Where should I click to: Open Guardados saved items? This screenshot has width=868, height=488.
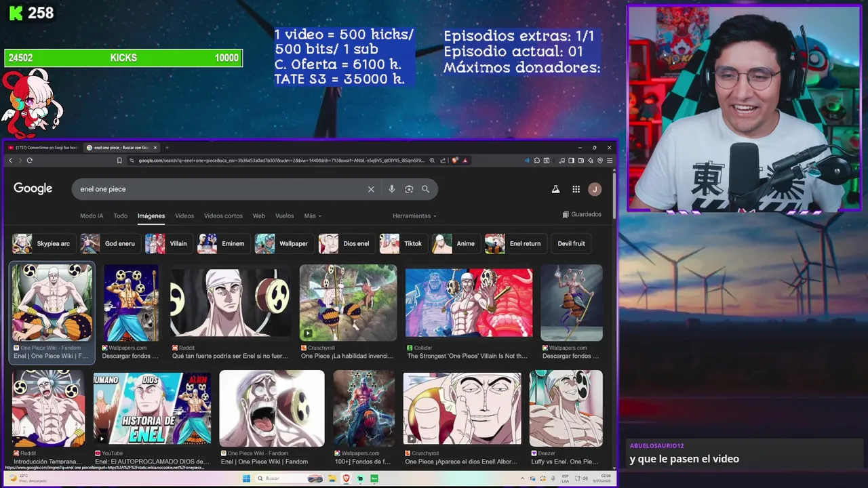click(582, 214)
